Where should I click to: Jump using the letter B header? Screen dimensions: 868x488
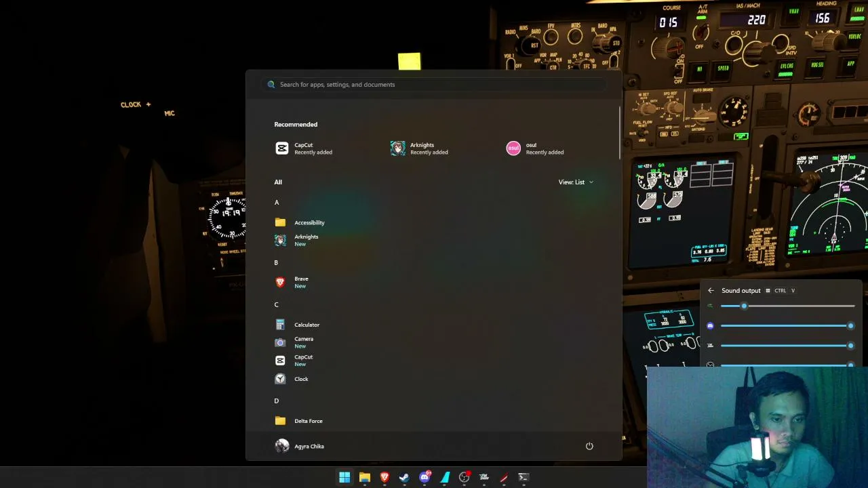tap(276, 262)
